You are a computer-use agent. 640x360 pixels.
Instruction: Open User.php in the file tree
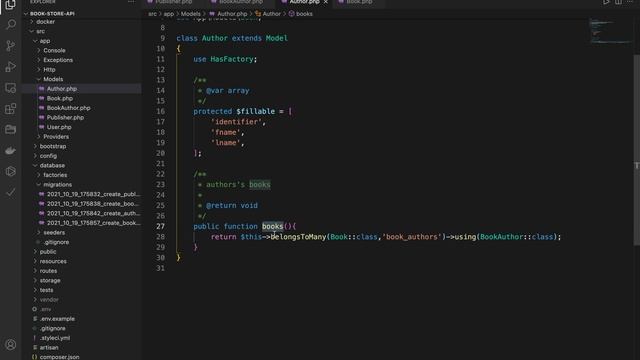pos(59,127)
